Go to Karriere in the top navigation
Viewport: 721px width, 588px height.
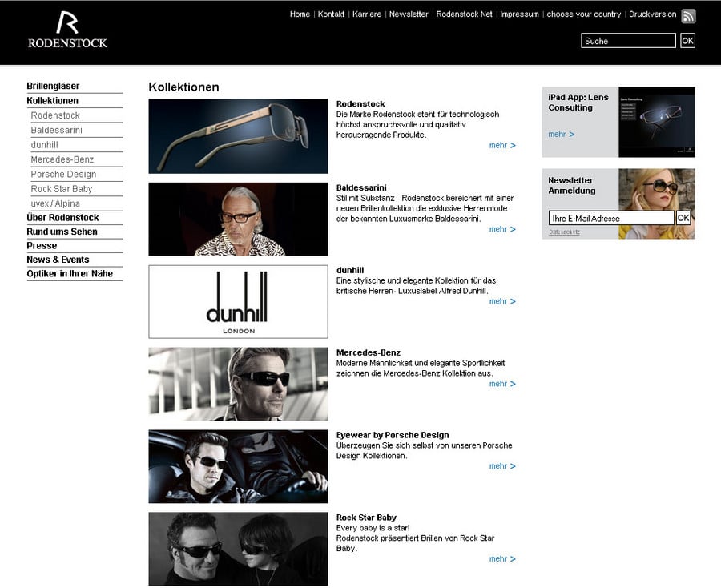click(x=367, y=14)
